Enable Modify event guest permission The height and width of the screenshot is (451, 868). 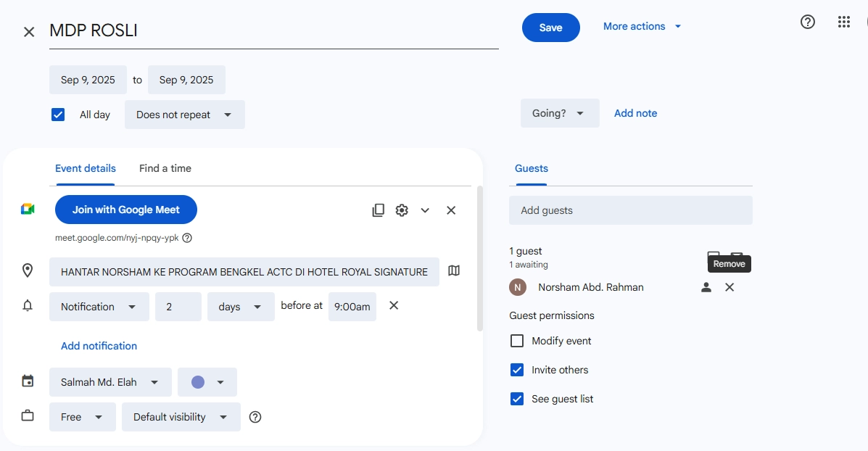tap(517, 341)
